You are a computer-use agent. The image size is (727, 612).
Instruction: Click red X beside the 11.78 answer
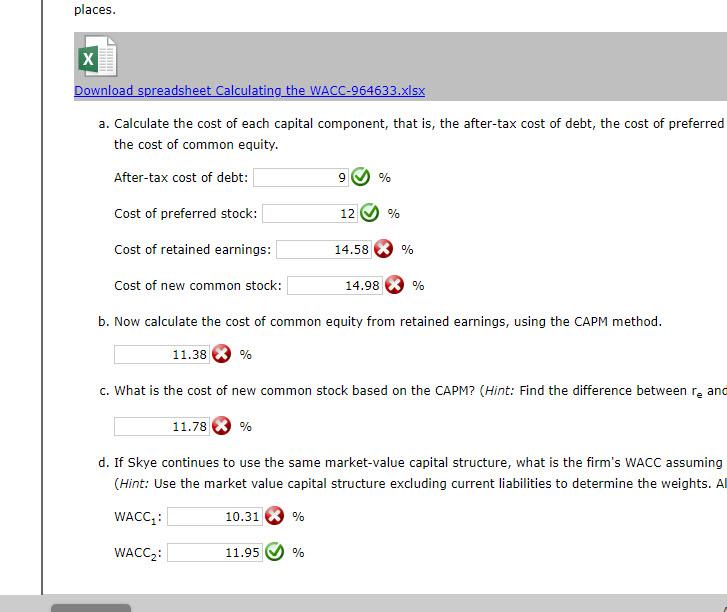pos(221,426)
